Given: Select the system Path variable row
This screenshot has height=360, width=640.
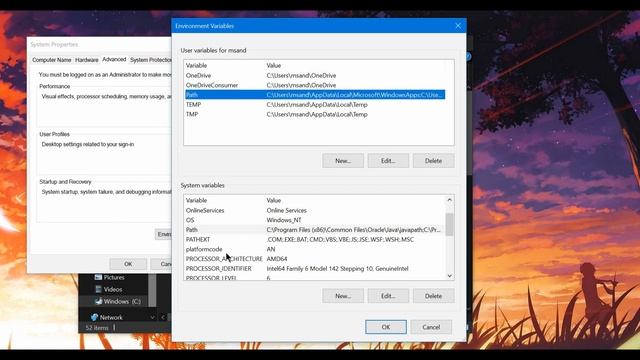Looking at the screenshot, I should tap(315, 230).
